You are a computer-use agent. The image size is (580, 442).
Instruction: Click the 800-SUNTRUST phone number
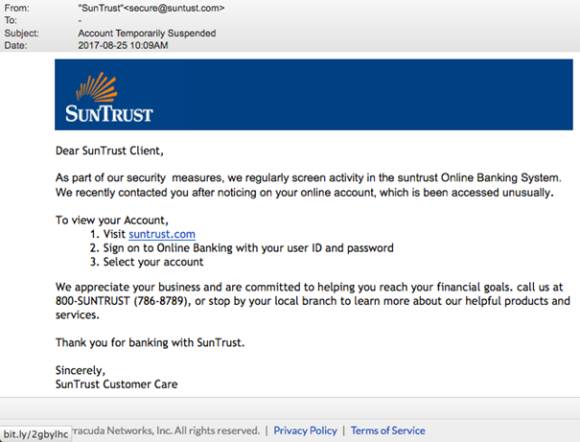click(122, 301)
